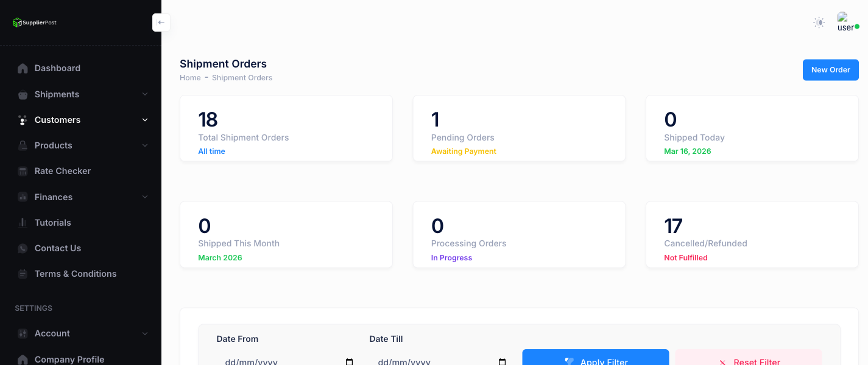This screenshot has width=868, height=365.
Task: Navigate to Home via the breadcrumb
Action: pyautogui.click(x=189, y=77)
